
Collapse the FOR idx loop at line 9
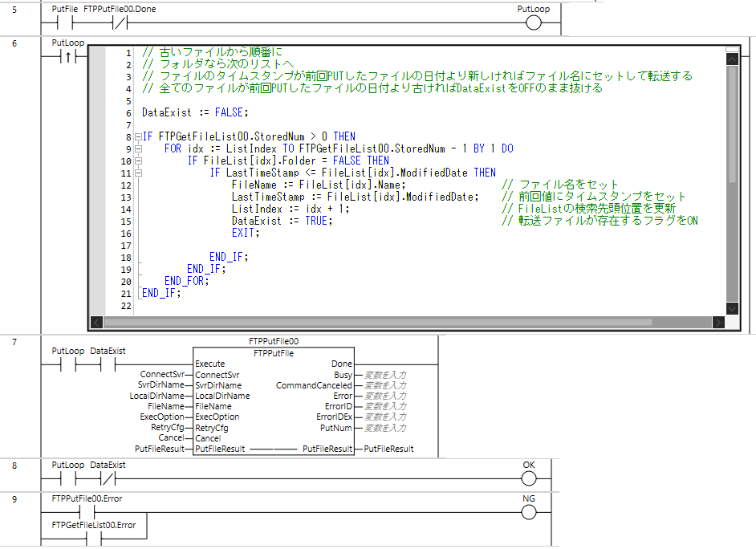137,148
